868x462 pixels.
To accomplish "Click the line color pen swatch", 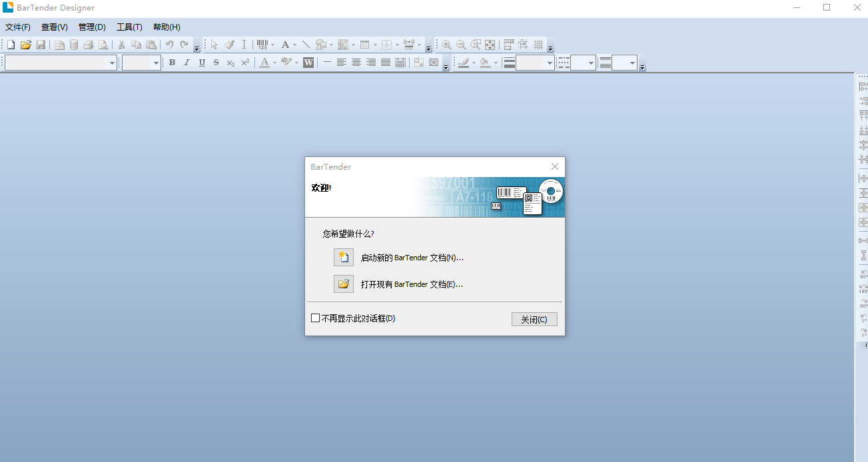I will [x=464, y=63].
